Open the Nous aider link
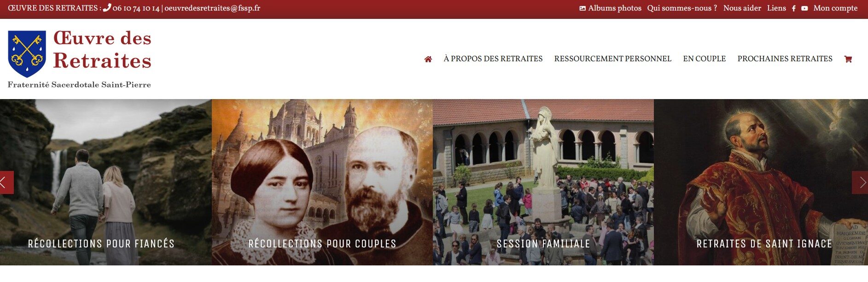 [x=742, y=8]
